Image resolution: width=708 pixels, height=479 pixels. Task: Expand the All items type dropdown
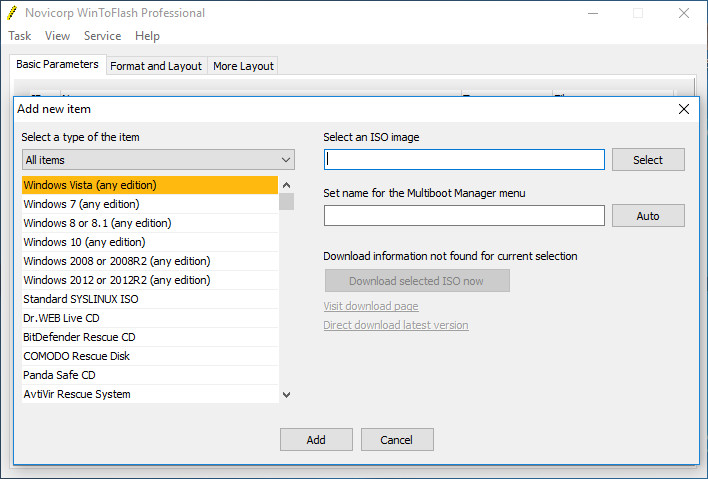point(158,160)
